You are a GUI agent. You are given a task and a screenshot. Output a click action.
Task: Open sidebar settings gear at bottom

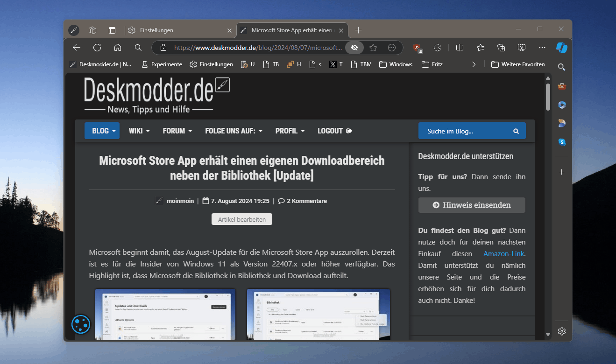click(562, 331)
